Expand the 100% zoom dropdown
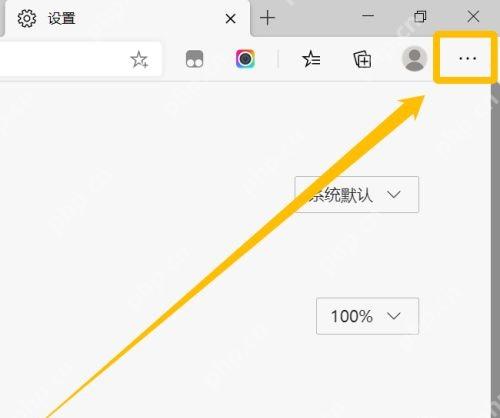 pos(367,316)
